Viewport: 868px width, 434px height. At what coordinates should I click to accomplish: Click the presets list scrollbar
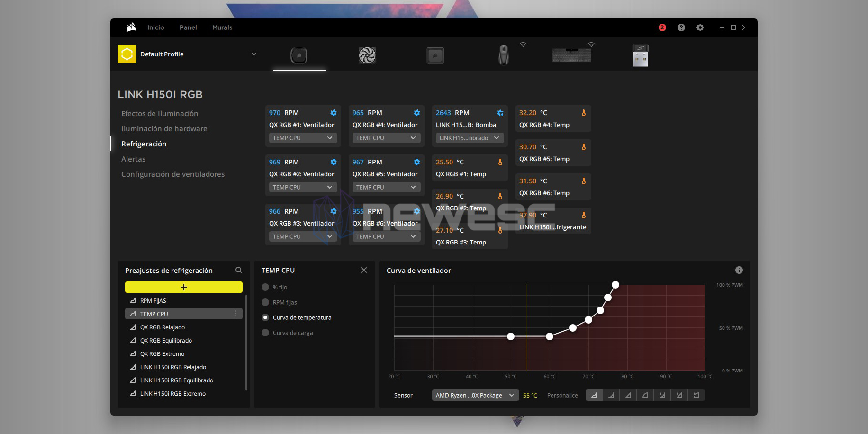[x=246, y=343]
